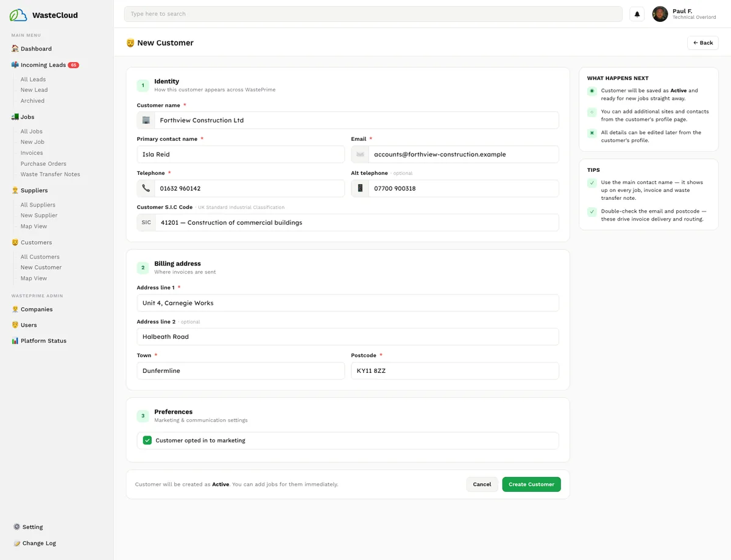Image resolution: width=731 pixels, height=560 pixels.
Task: Click the Email input field
Action: [464, 155]
